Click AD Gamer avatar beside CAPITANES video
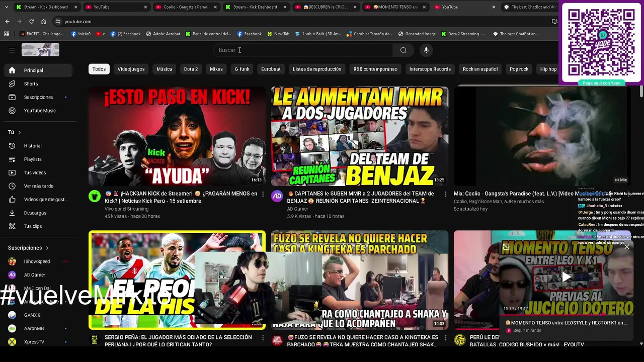 (277, 196)
